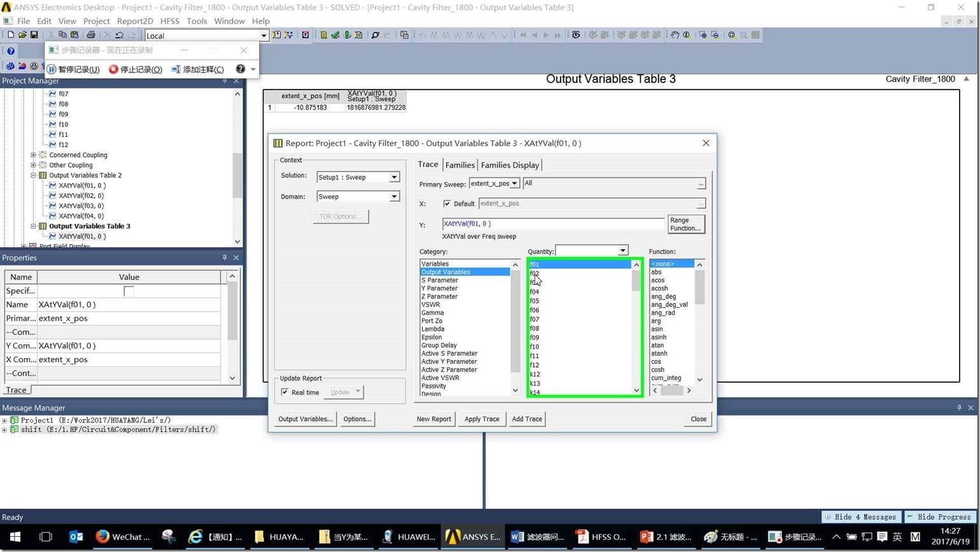Open the step recorder dropdown arrow

click(x=253, y=69)
